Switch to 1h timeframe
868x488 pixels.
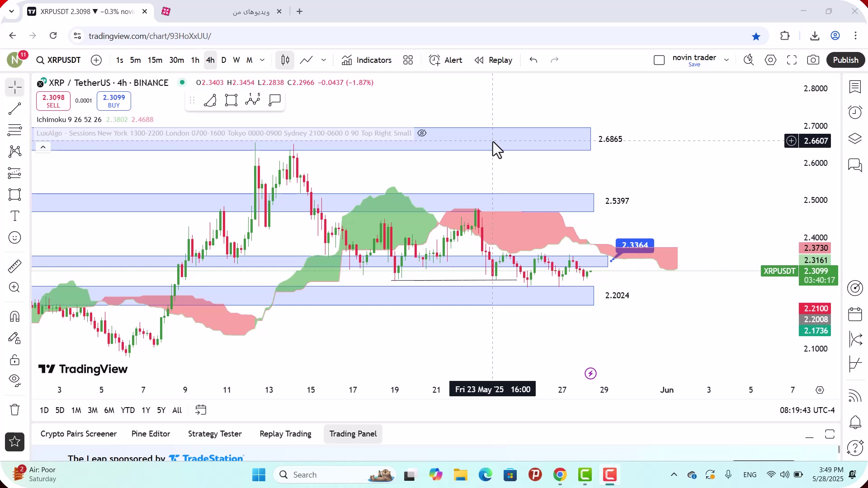click(x=195, y=60)
